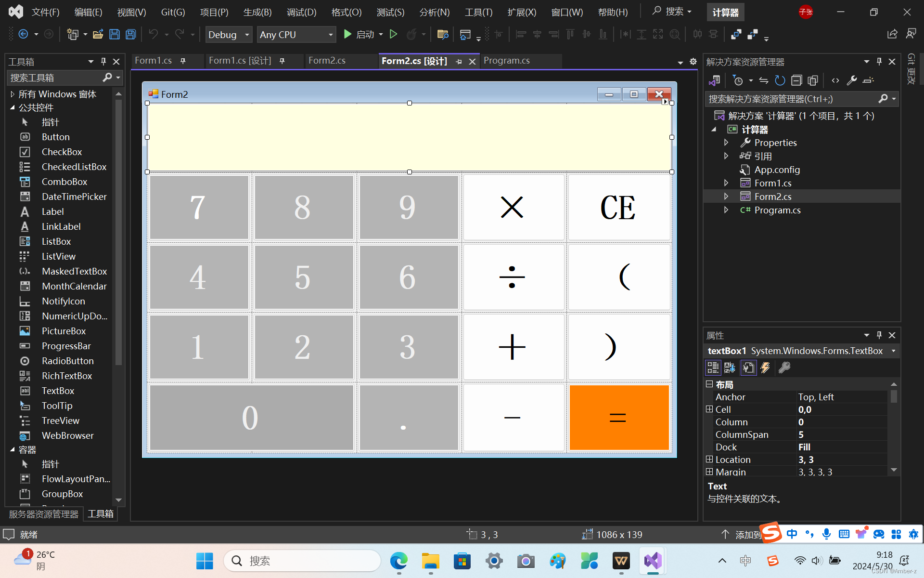Click the orange equals button on form
924x578 pixels.
618,417
